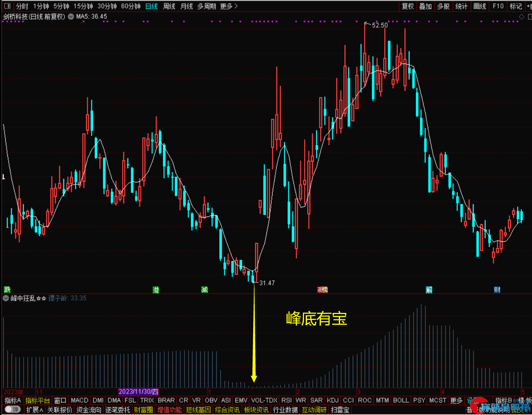Open the 财富圈 tab
This screenshot has height=415, width=532.
(x=143, y=410)
